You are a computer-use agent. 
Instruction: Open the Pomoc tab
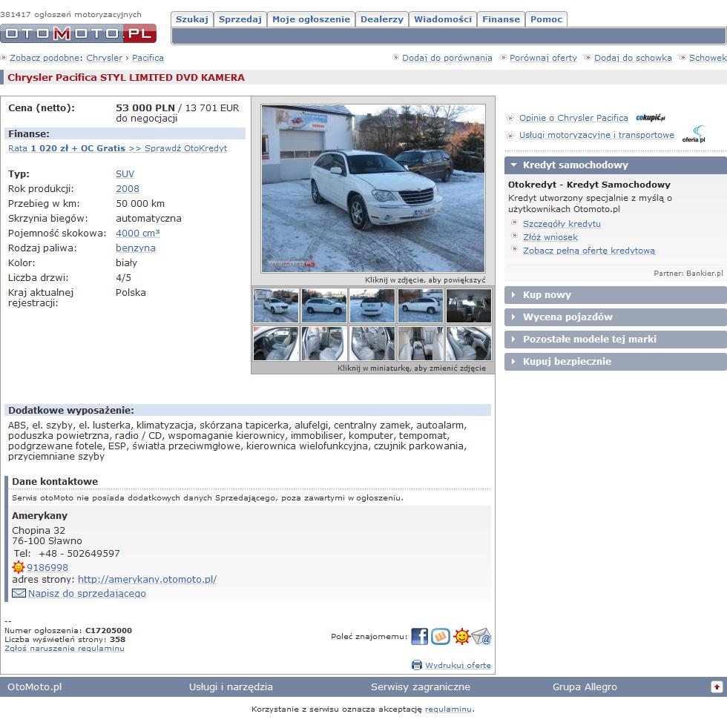click(x=546, y=19)
